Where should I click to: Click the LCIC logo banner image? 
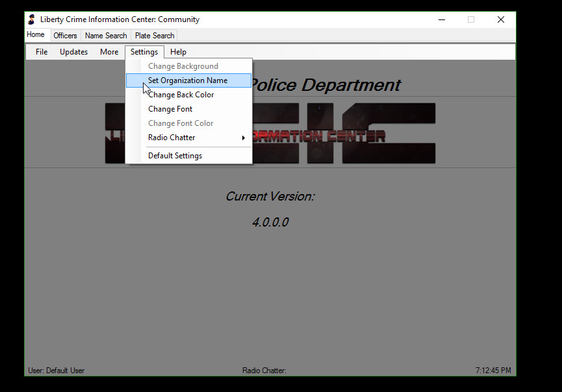pos(344,133)
